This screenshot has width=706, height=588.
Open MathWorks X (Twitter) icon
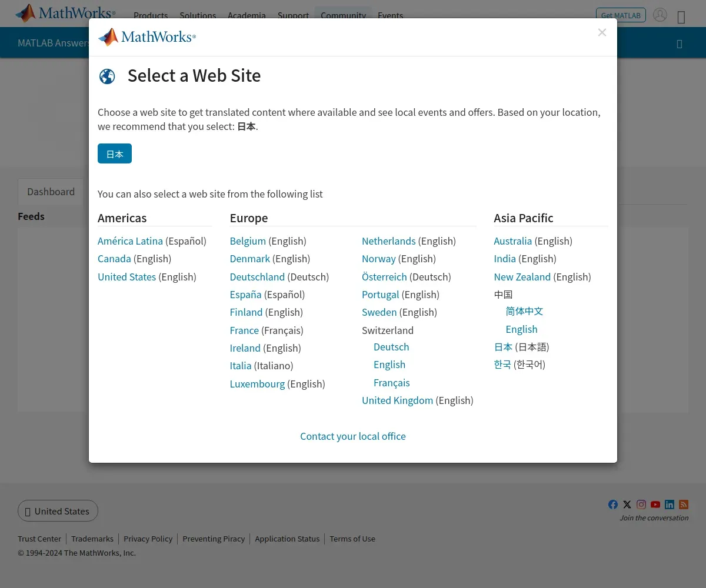tap(627, 505)
